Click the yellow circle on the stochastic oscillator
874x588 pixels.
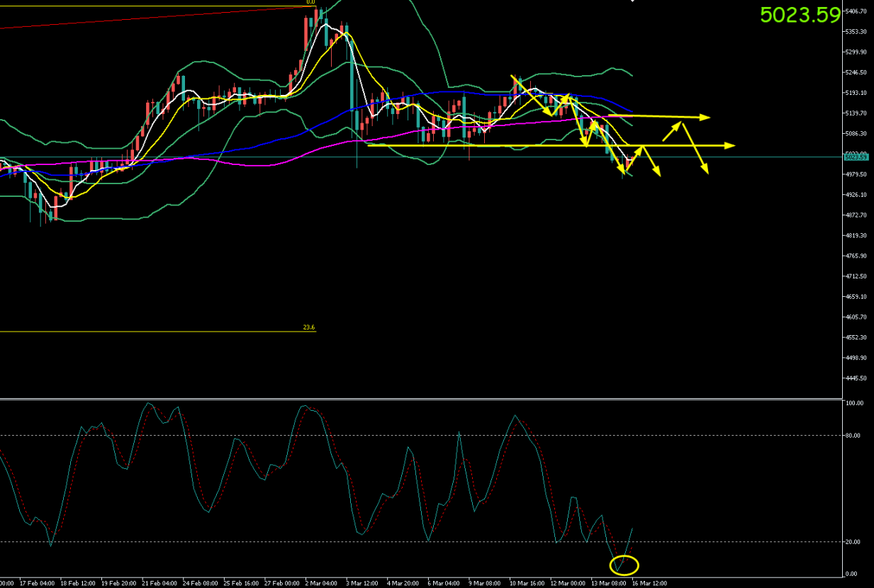(624, 565)
